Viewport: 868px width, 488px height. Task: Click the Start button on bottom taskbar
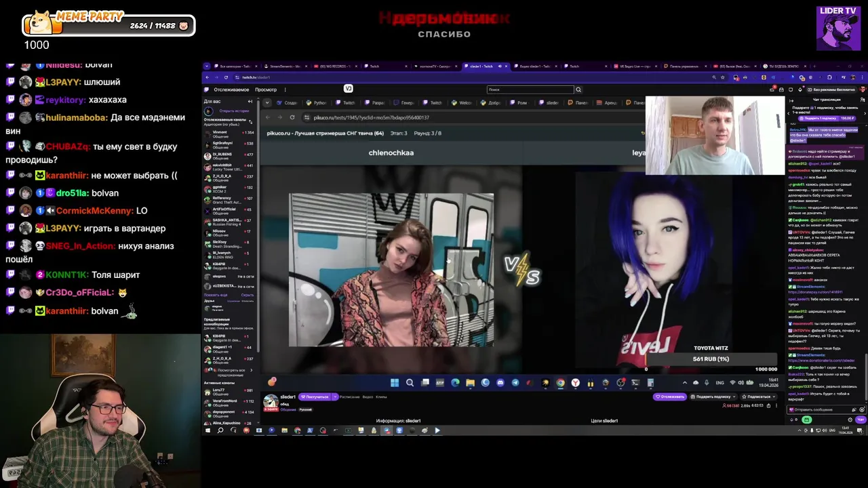208,430
